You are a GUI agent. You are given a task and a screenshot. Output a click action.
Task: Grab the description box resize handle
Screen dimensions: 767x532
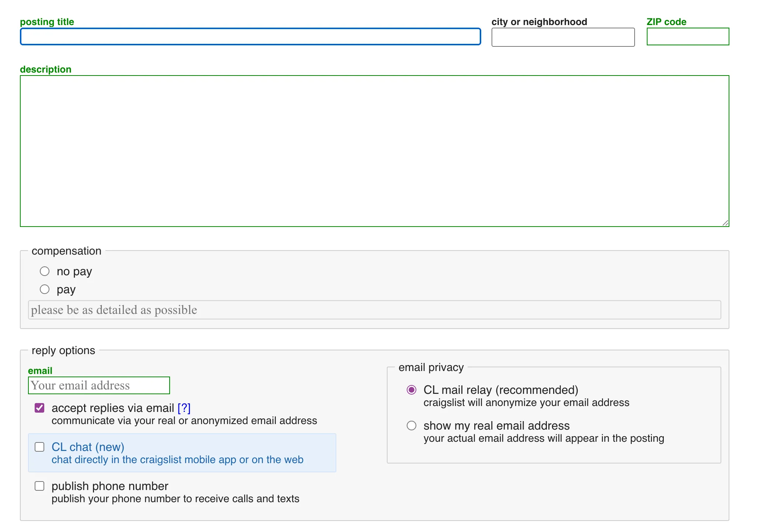(725, 223)
